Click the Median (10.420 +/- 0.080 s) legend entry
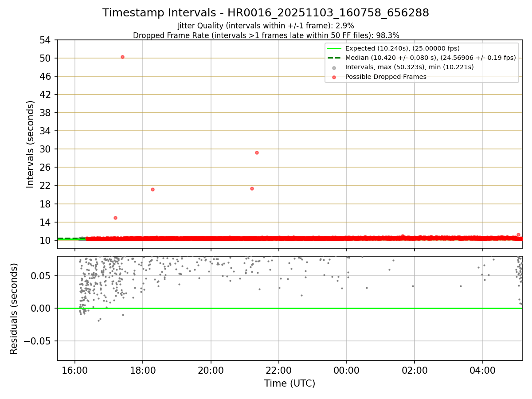Screen dimensions: 532x399 pyautogui.click(x=421, y=58)
